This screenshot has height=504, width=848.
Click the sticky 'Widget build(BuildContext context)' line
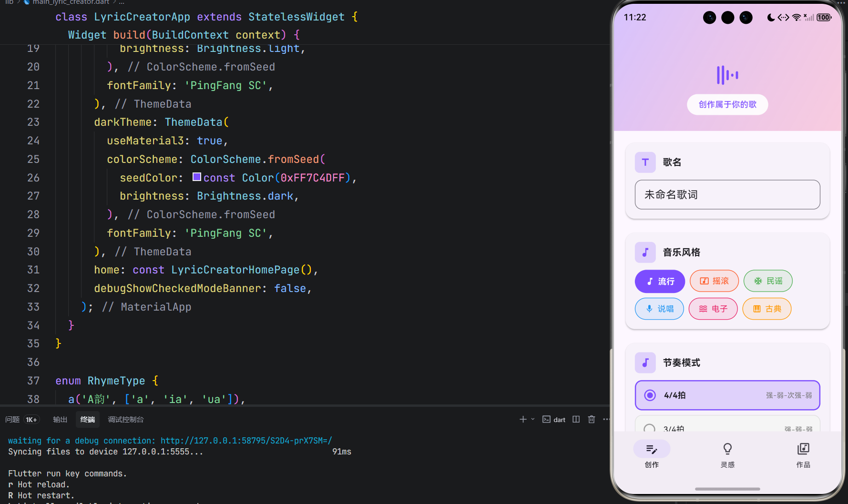pyautogui.click(x=184, y=35)
